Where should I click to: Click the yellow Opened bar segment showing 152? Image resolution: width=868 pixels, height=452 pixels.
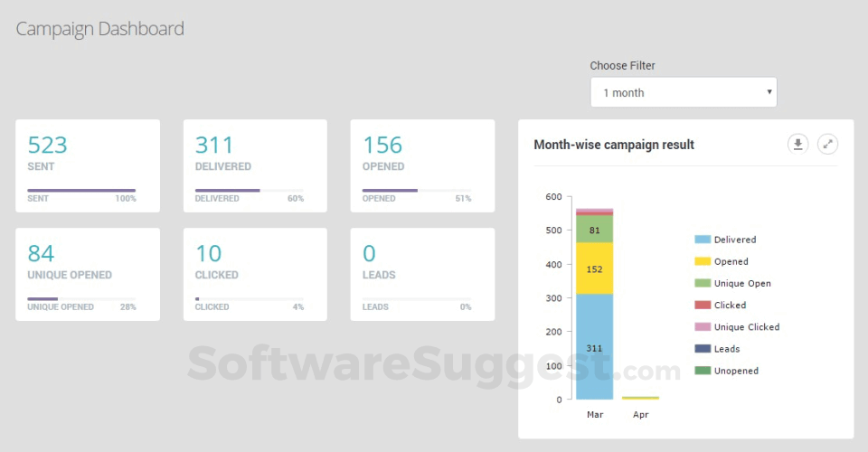(x=594, y=268)
